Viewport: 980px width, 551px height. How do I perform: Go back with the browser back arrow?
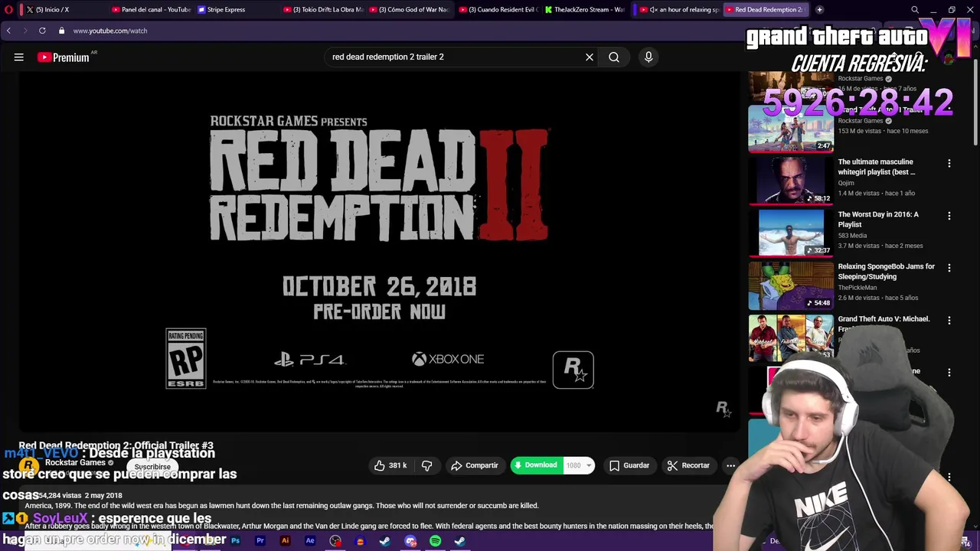pyautogui.click(x=8, y=31)
